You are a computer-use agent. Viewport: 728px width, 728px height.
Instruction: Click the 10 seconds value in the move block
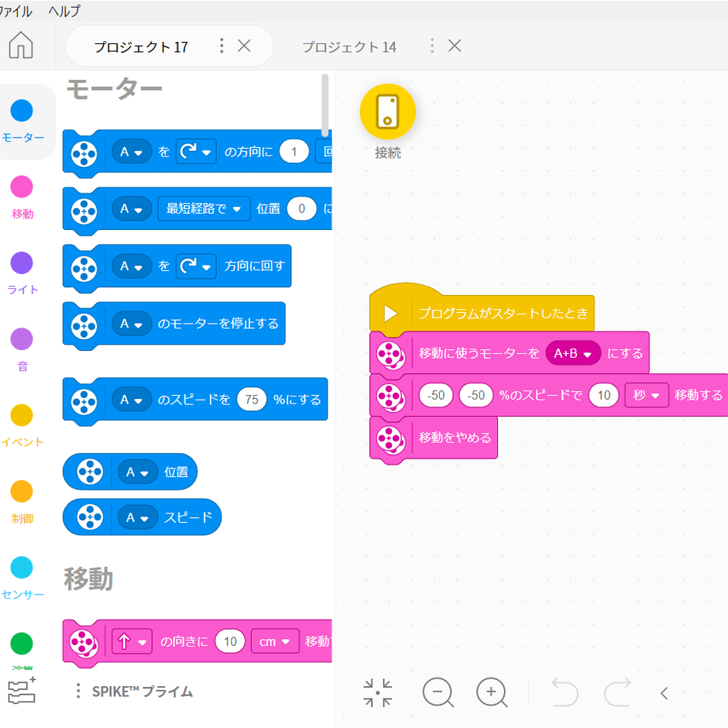tap(603, 395)
